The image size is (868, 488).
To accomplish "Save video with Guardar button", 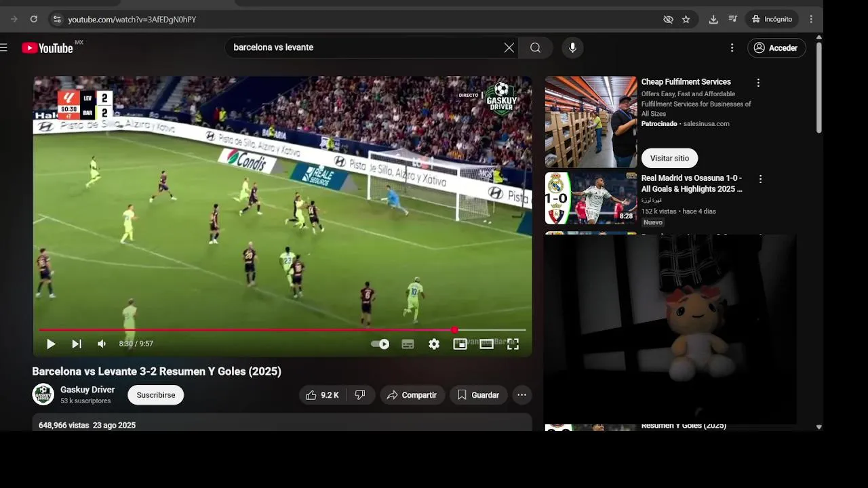I will point(479,395).
